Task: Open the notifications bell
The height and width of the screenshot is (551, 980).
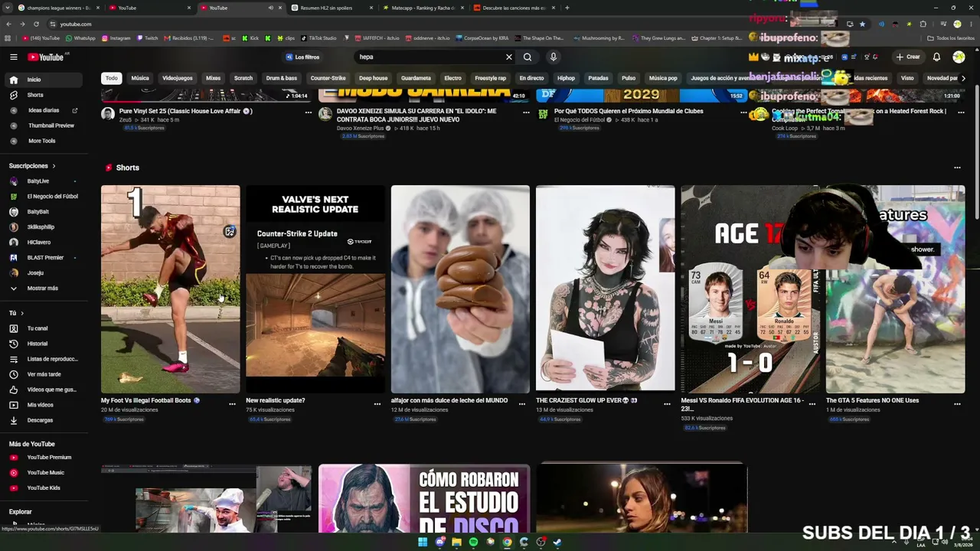Action: coord(936,57)
